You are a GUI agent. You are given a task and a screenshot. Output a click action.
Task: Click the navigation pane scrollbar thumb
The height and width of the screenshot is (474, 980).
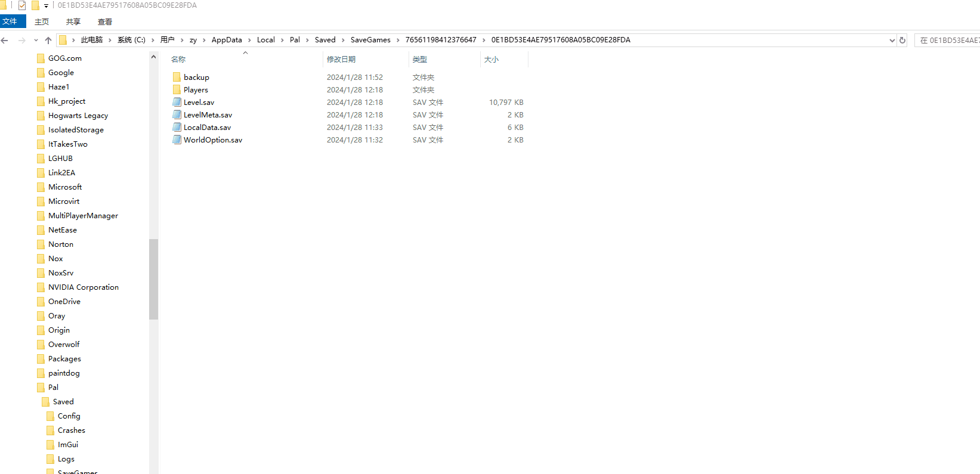click(x=153, y=279)
